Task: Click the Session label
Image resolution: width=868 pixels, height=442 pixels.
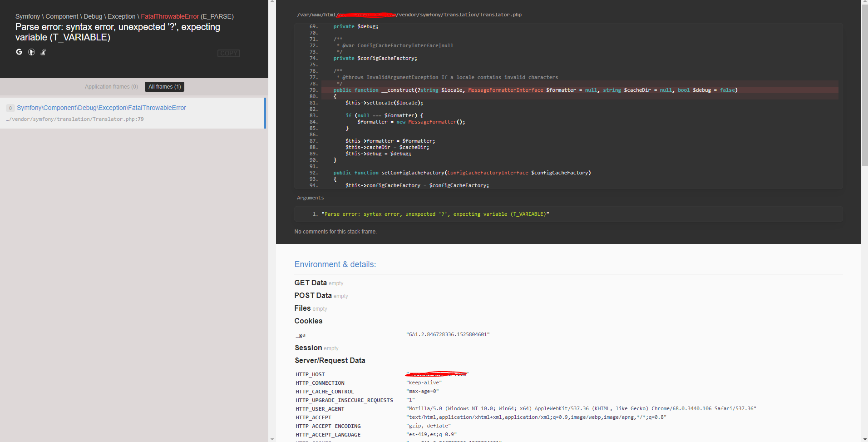Action: coord(308,348)
